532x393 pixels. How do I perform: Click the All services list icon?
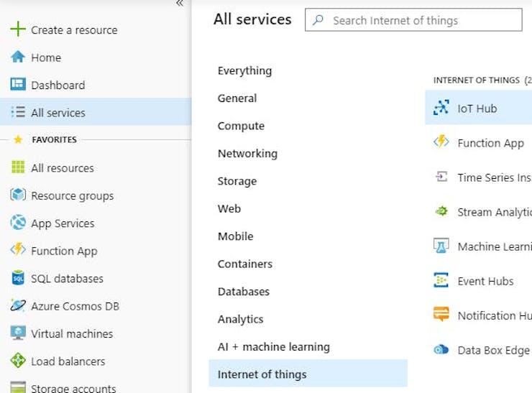coord(18,112)
